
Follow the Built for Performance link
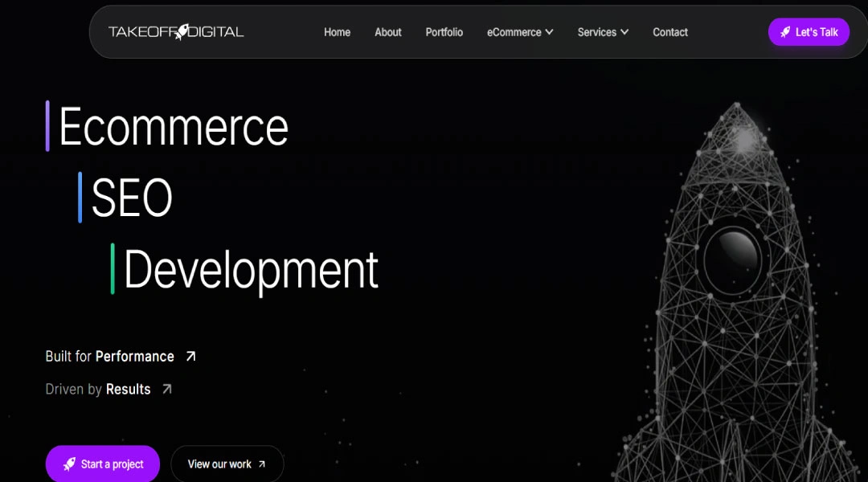point(121,357)
